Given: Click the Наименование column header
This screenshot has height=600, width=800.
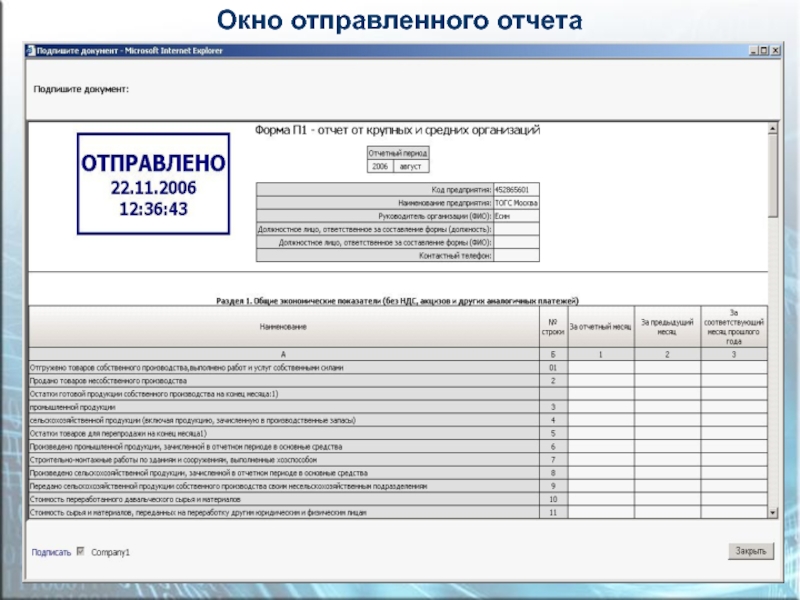Looking at the screenshot, I should (x=283, y=327).
